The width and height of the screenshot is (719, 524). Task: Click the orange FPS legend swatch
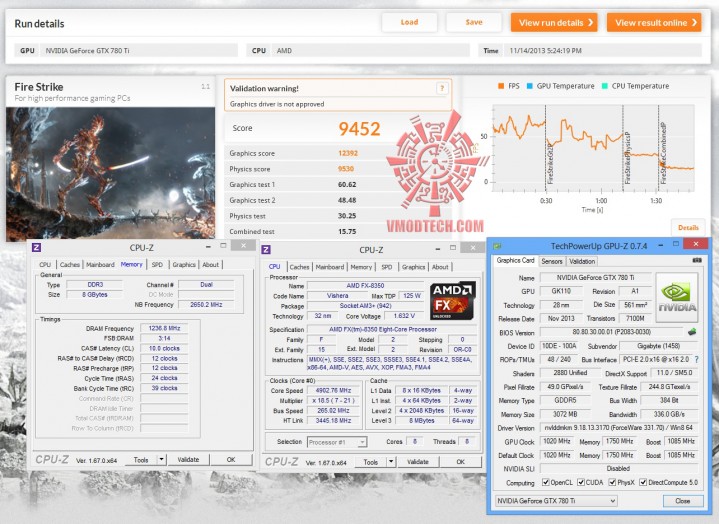(x=501, y=86)
